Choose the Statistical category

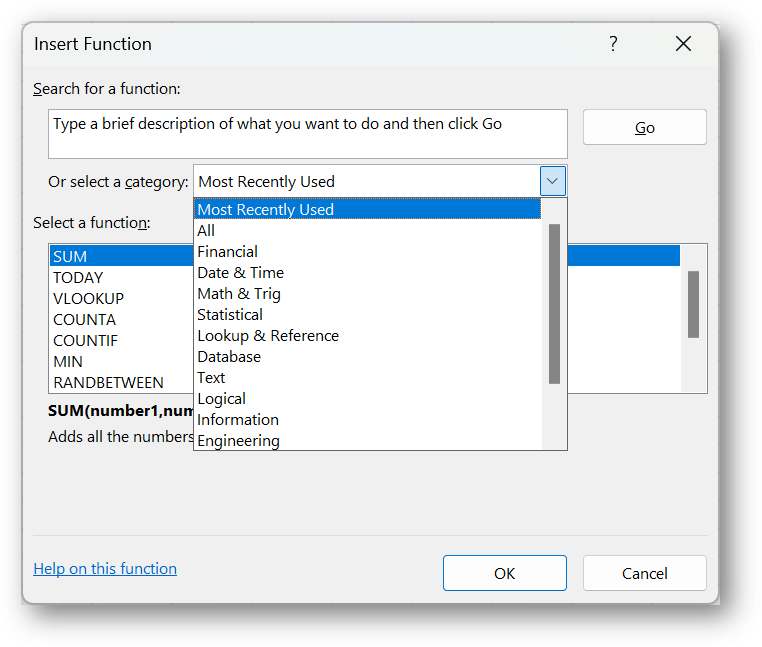[367, 315]
